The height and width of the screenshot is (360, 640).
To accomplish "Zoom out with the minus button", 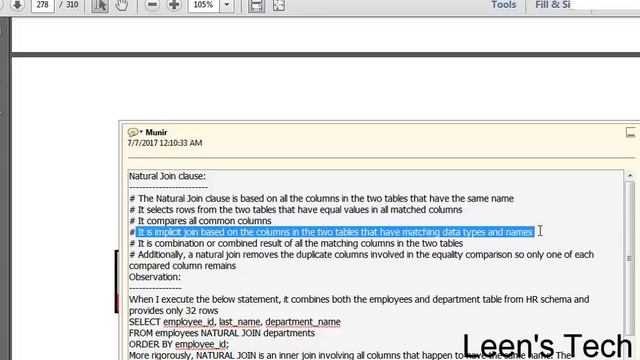I will coord(152,5).
